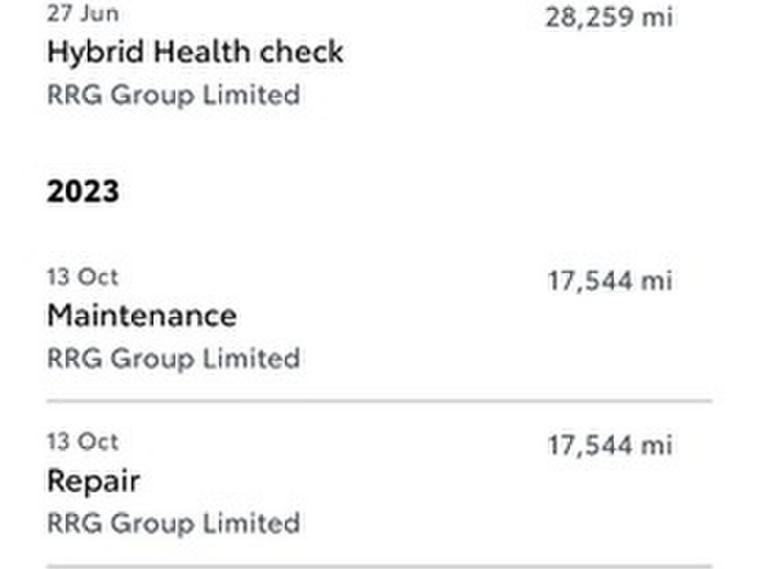Tap the 17,544 mi value beside Maintenance

tap(609, 280)
